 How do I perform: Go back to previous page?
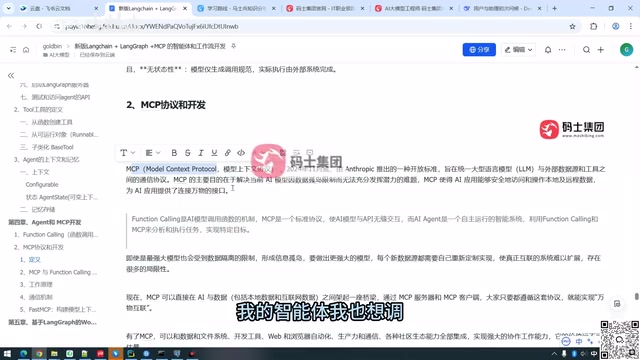9,27
